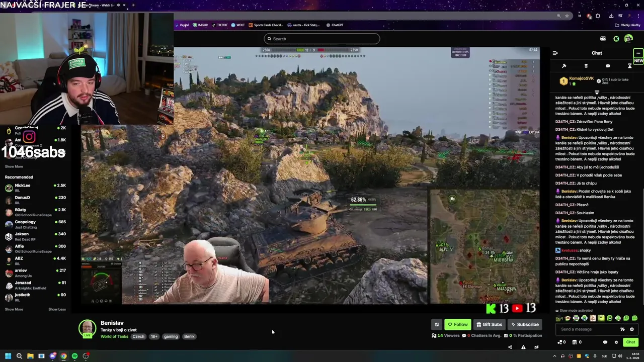Click the Gift Subs button
This screenshot has height=362, width=644.
[x=489, y=324]
